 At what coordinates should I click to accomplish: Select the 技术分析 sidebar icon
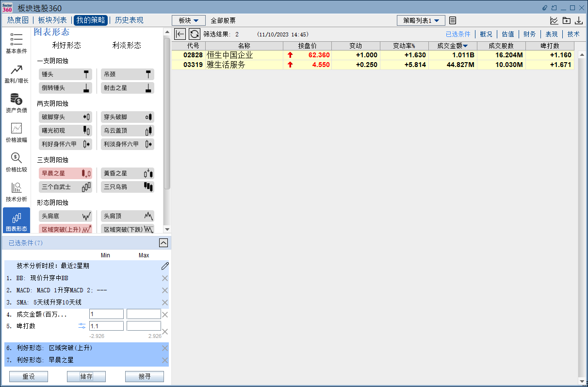point(16,192)
